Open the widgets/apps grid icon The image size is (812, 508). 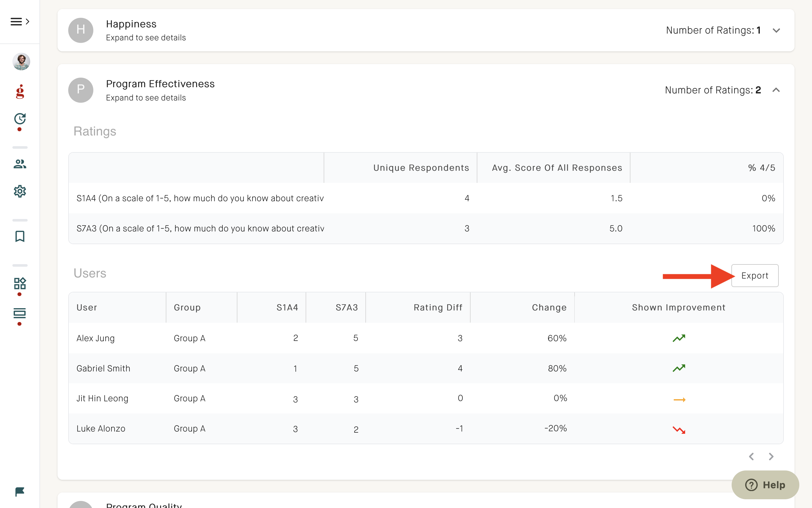tap(20, 283)
